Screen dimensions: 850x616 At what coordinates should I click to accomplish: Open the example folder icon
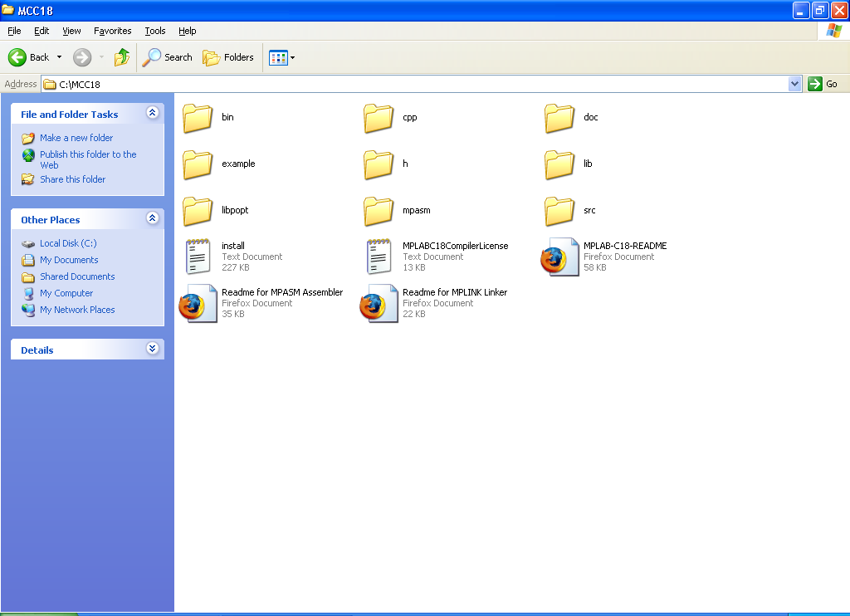(198, 164)
